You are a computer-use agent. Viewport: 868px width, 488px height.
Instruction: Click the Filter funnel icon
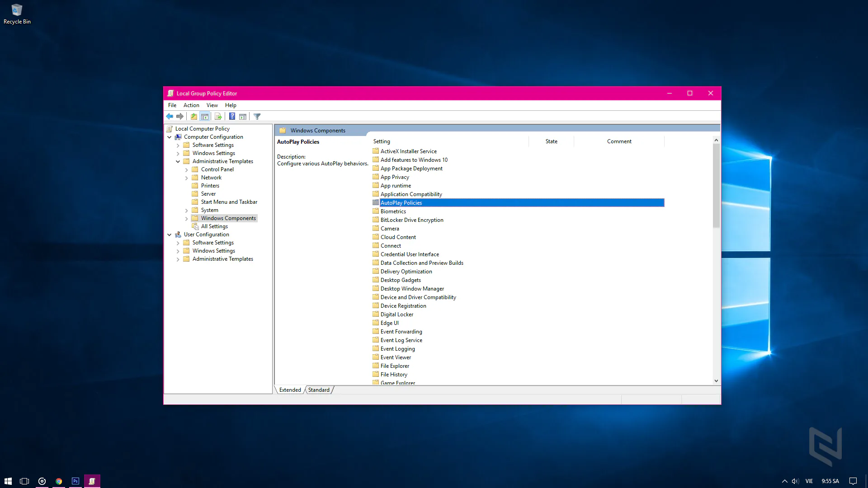[x=257, y=117]
